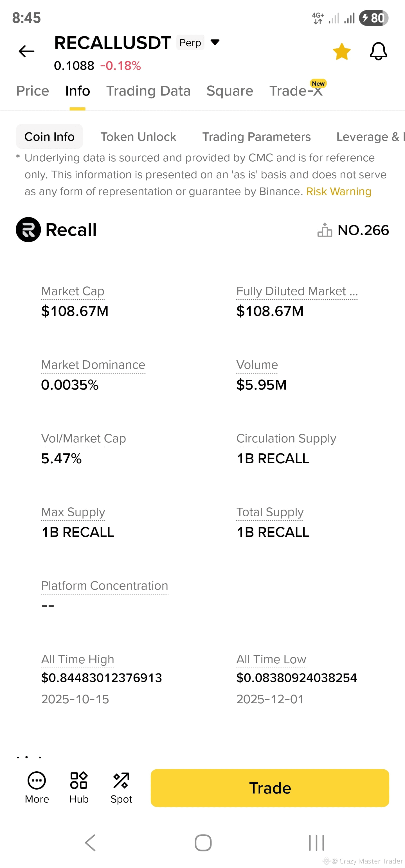Open price alerts via bell icon

tap(378, 51)
